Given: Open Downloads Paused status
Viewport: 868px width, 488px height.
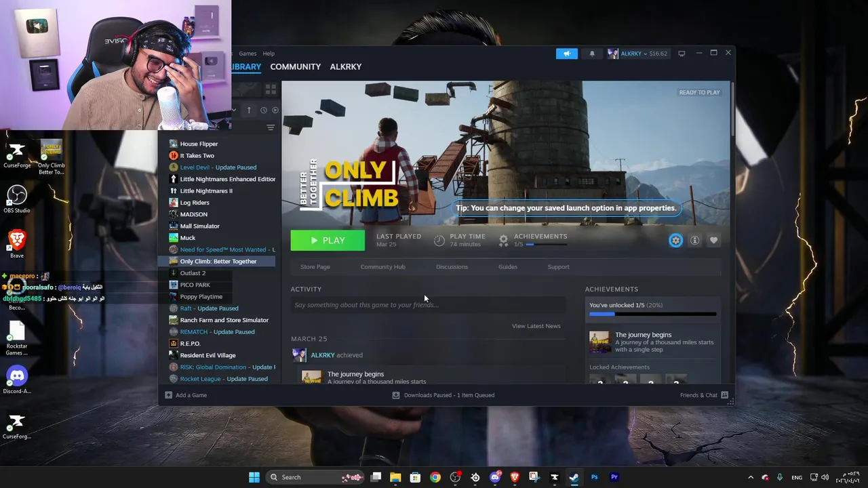Looking at the screenshot, I should pos(443,395).
